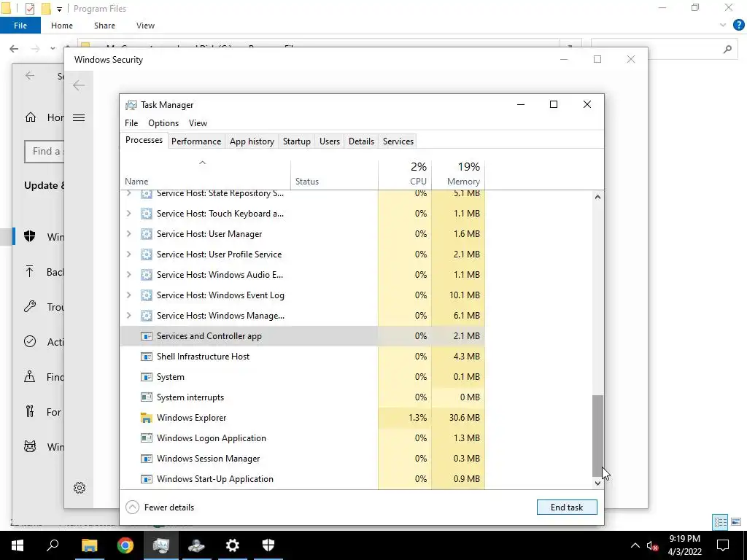
Task: Go back in Windows Security window
Action: (x=79, y=85)
